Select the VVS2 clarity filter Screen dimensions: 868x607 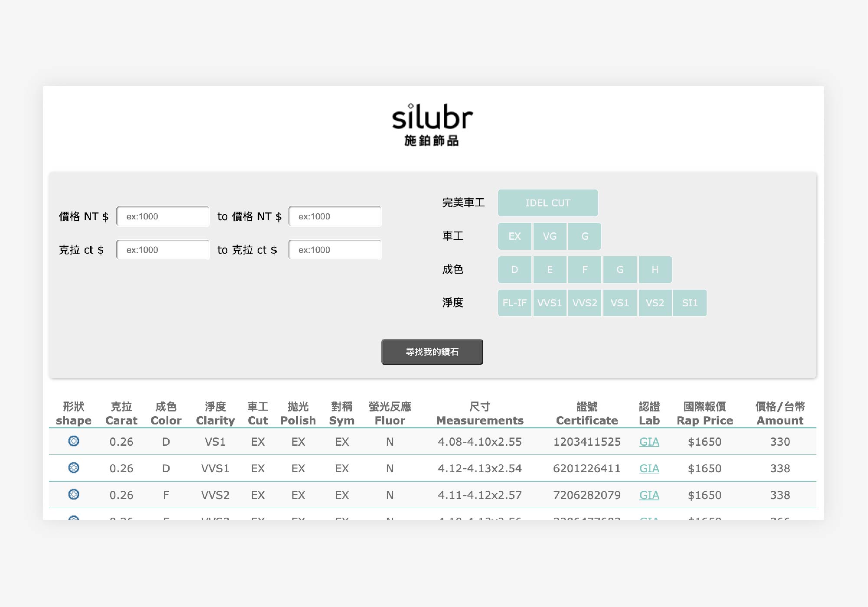click(x=585, y=303)
